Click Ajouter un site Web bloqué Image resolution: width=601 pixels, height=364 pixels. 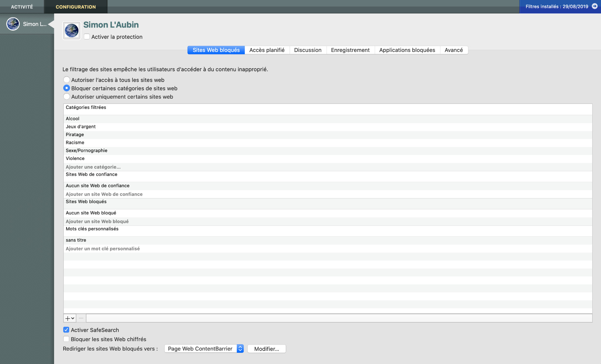[97, 221]
